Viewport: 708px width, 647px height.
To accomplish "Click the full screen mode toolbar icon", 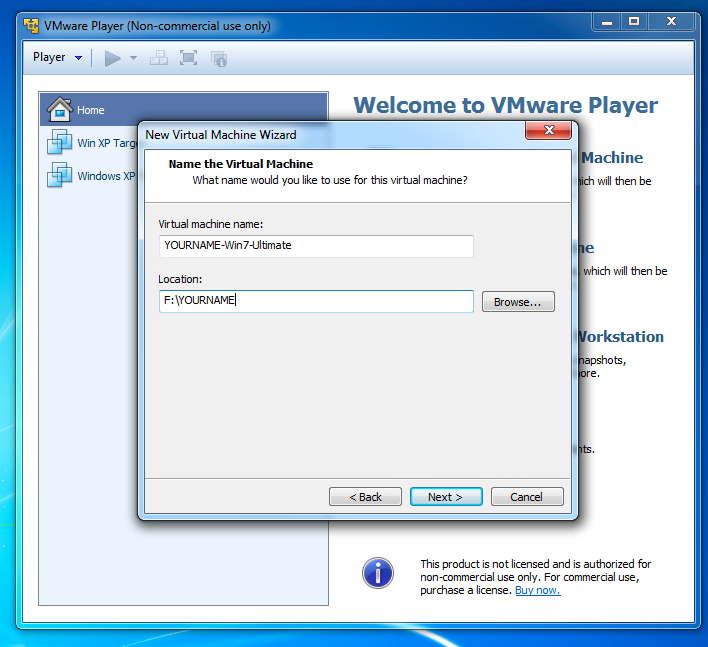I will (188, 58).
